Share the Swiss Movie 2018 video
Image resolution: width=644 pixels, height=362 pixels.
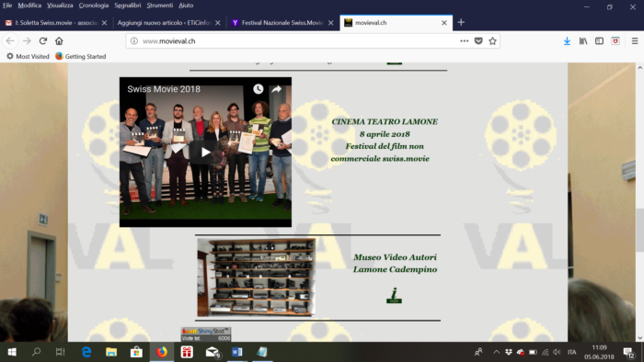[x=276, y=89]
